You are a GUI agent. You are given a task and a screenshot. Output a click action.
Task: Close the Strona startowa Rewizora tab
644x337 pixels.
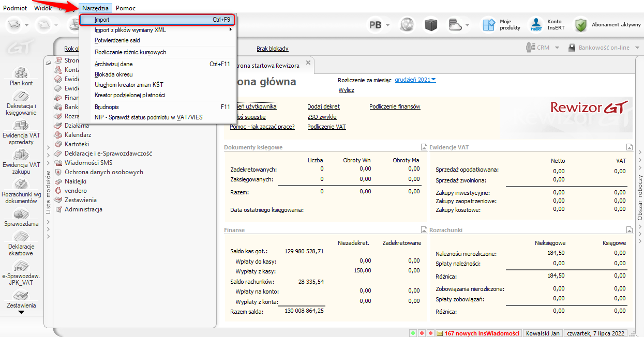308,63
